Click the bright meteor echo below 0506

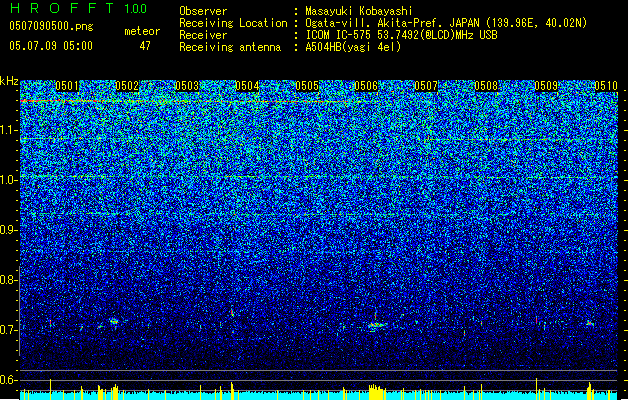click(x=376, y=324)
